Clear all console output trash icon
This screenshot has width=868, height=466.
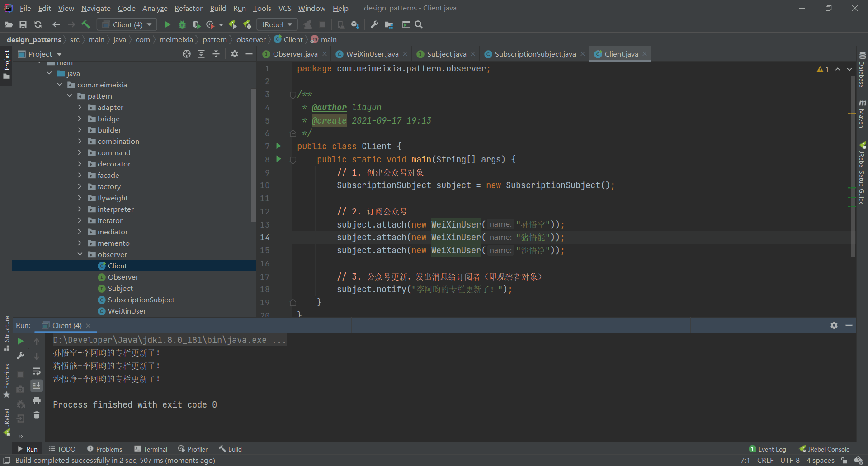pos(37,415)
